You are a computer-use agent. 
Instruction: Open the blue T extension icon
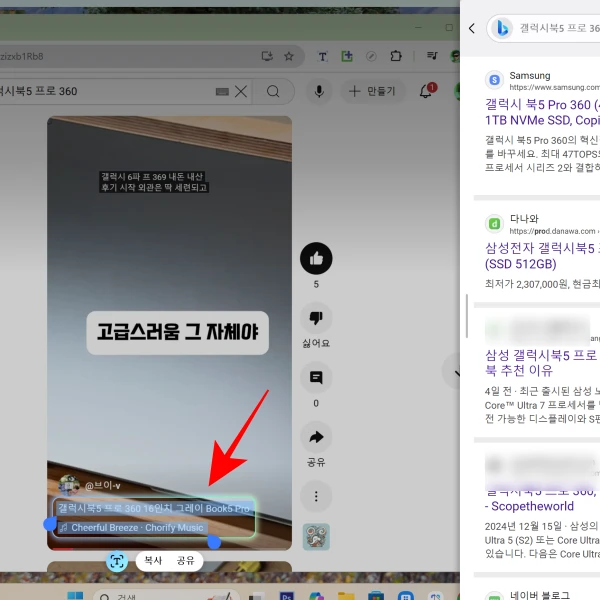[x=323, y=57]
